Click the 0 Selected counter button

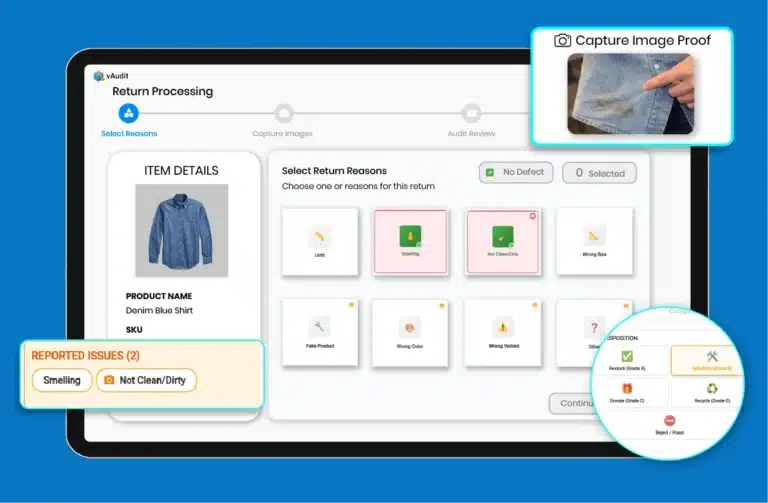coord(600,173)
